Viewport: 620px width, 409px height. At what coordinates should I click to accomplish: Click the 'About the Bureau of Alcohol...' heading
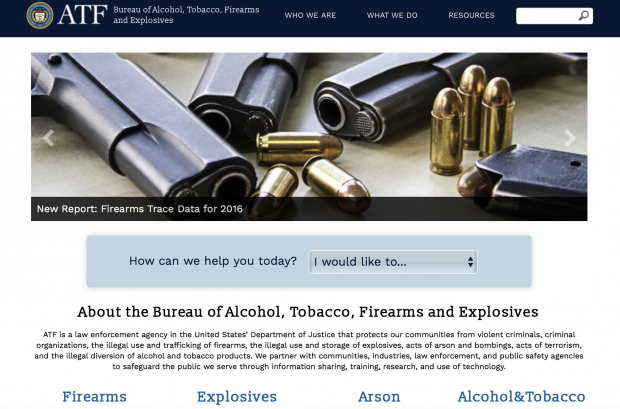click(x=308, y=312)
